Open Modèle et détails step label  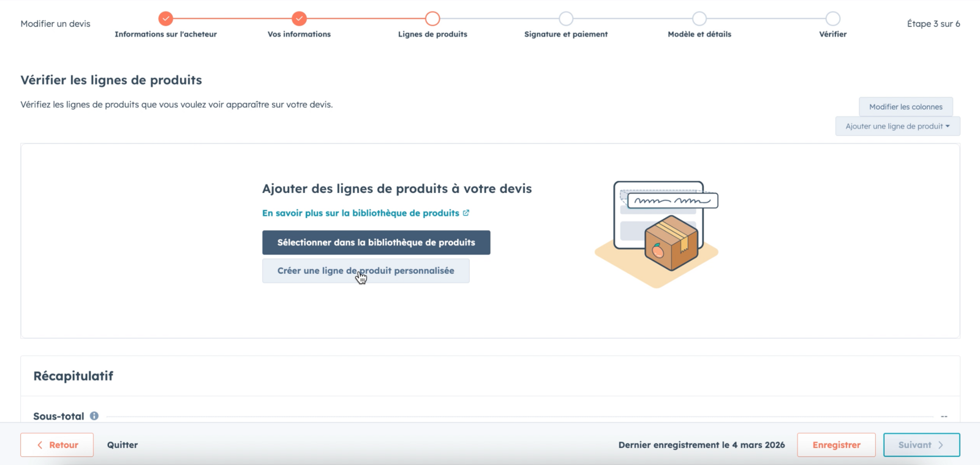click(x=699, y=34)
